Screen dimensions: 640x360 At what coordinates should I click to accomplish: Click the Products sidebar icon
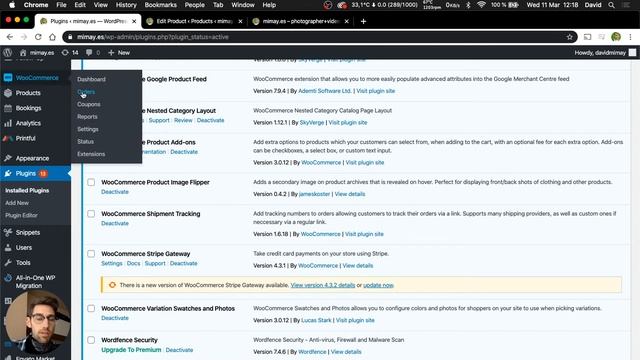(x=8, y=93)
